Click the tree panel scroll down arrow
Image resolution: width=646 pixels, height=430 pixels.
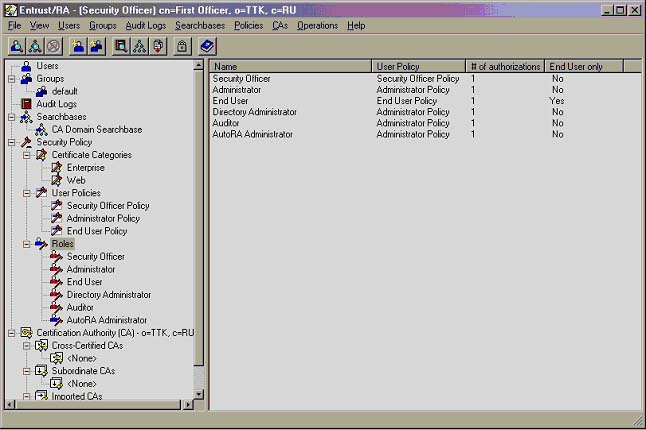point(199,394)
